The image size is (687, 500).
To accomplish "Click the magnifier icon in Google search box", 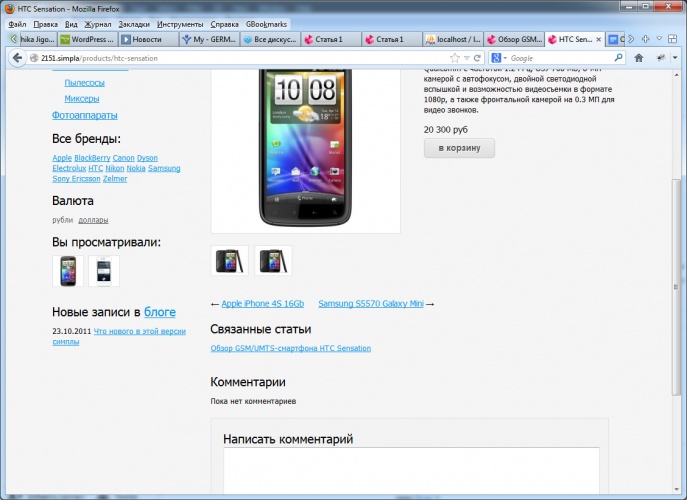I will (x=618, y=57).
